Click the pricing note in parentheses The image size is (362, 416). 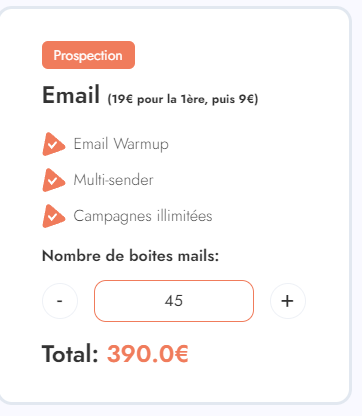[183, 99]
